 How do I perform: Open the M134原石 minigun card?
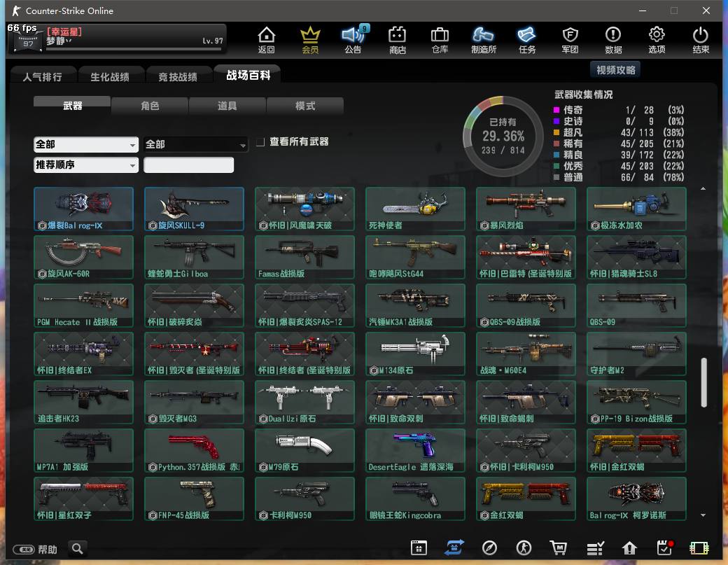415,354
